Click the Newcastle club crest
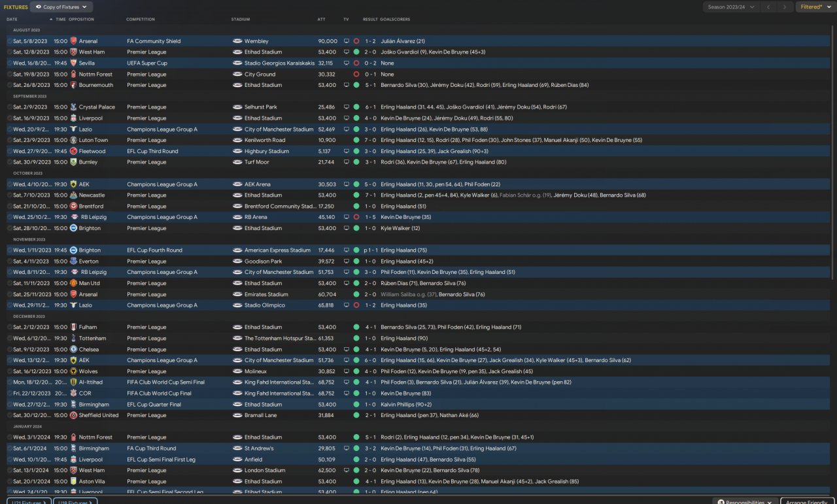 (73, 195)
